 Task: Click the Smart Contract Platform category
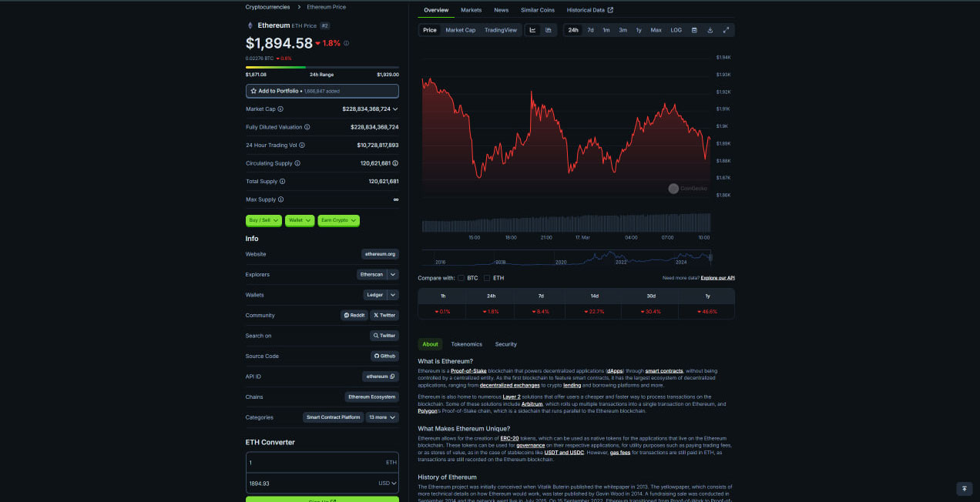tap(334, 417)
